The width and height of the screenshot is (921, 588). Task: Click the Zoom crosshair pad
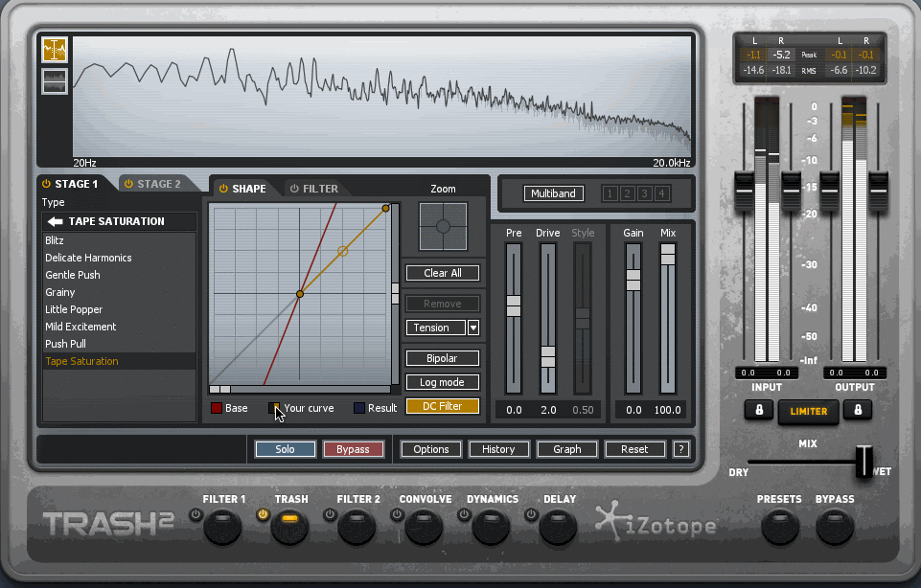click(443, 227)
